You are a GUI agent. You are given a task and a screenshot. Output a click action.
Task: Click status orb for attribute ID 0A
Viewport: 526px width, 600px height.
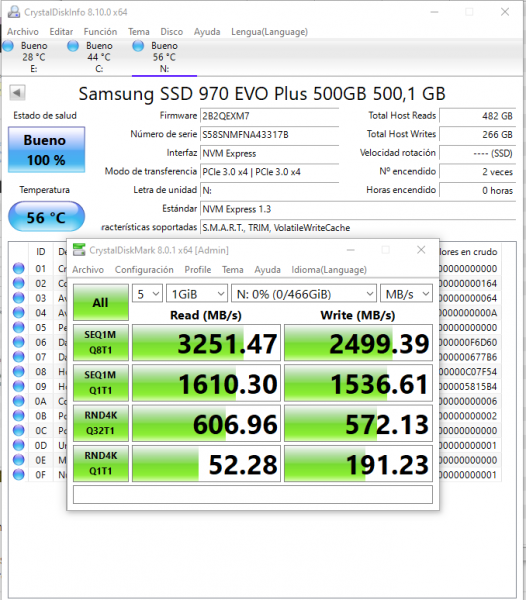tap(18, 401)
